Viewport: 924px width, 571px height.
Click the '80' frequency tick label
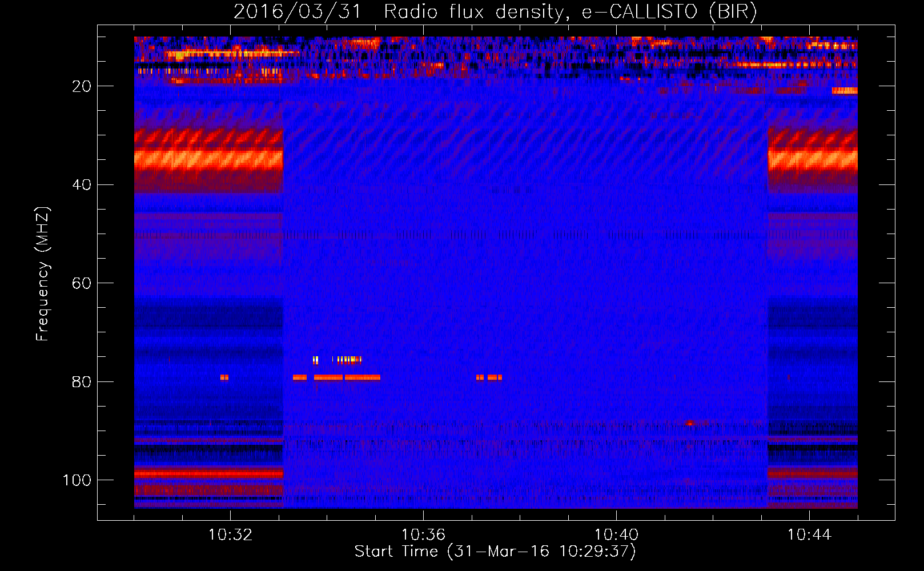pyautogui.click(x=82, y=382)
